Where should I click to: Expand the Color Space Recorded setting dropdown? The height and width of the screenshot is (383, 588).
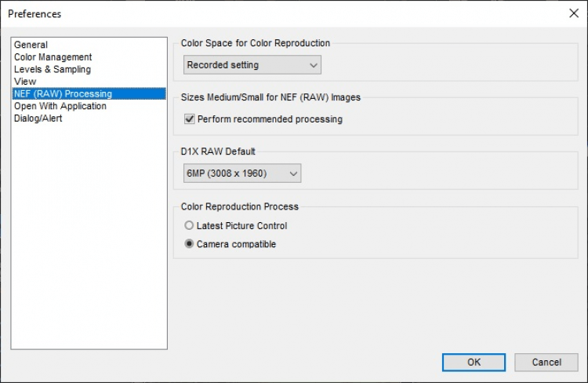(252, 64)
